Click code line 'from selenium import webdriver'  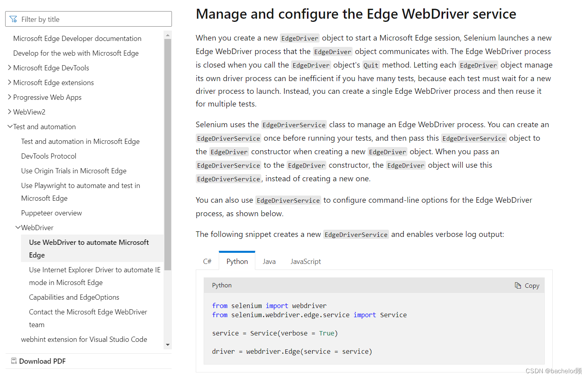269,306
